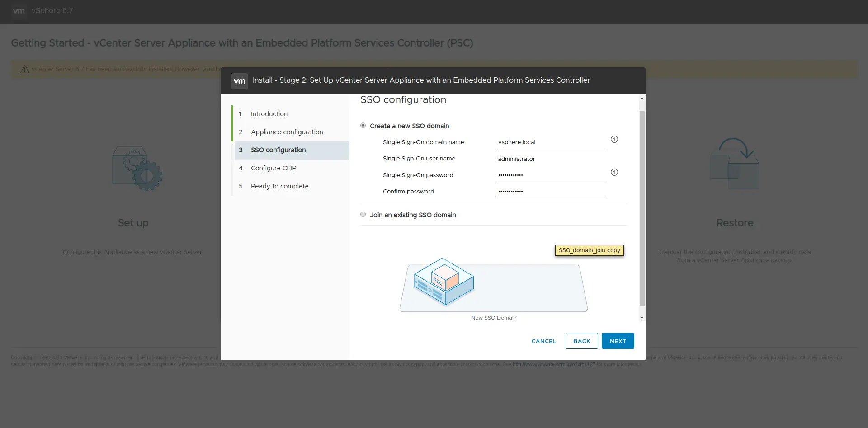Click CANCEL in the wizard
The image size is (868, 428).
[543, 341]
